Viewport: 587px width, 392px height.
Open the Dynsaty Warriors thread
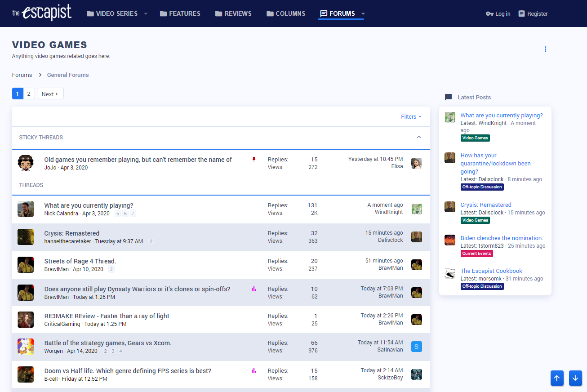click(137, 289)
